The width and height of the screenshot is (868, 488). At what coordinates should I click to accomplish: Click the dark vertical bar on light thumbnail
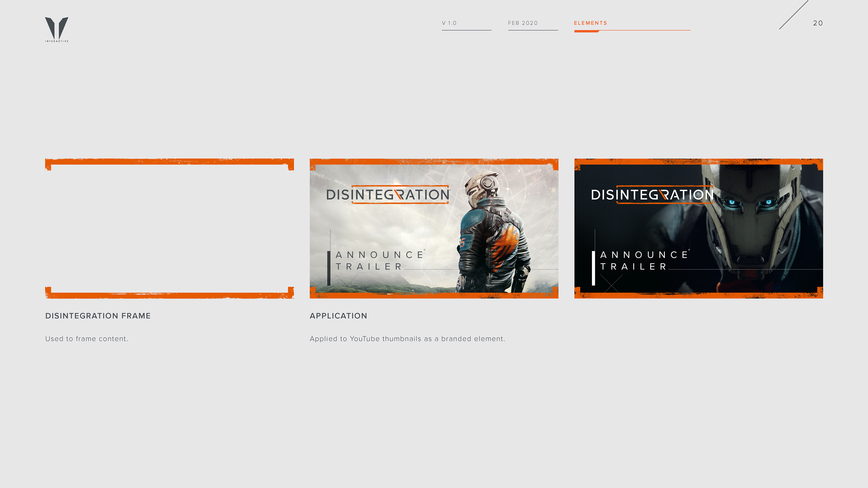pos(329,268)
